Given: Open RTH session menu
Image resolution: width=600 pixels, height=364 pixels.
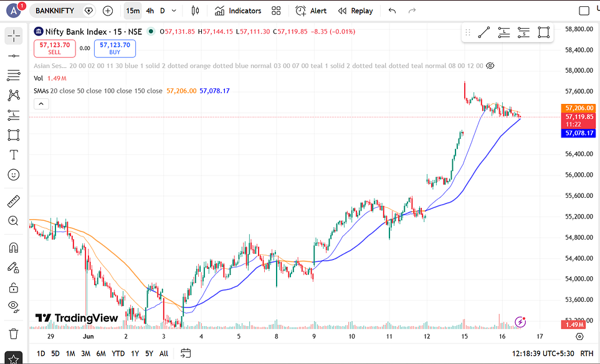Looking at the screenshot, I should point(587,353).
